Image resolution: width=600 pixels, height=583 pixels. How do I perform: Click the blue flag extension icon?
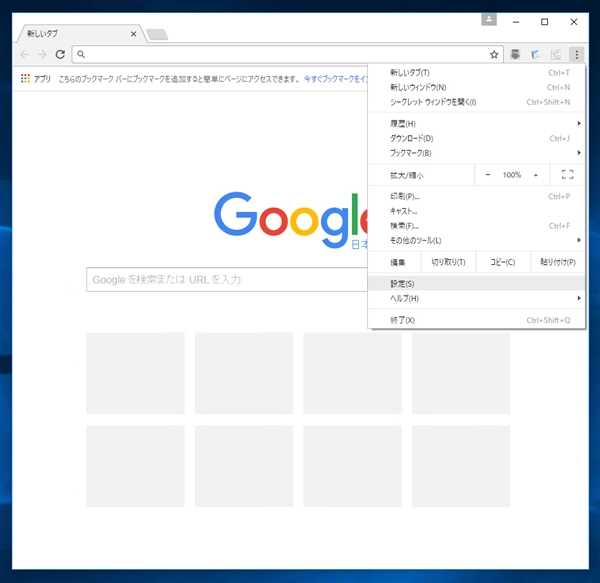(x=535, y=54)
